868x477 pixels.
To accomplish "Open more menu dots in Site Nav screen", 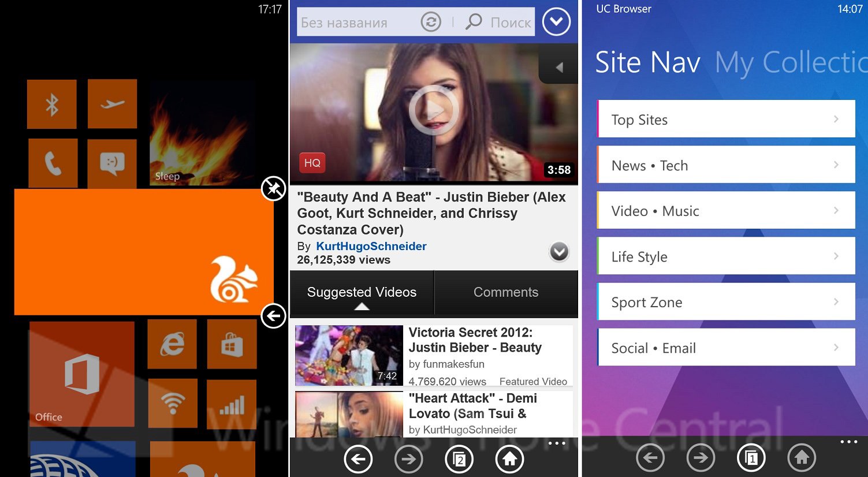I will point(849,442).
